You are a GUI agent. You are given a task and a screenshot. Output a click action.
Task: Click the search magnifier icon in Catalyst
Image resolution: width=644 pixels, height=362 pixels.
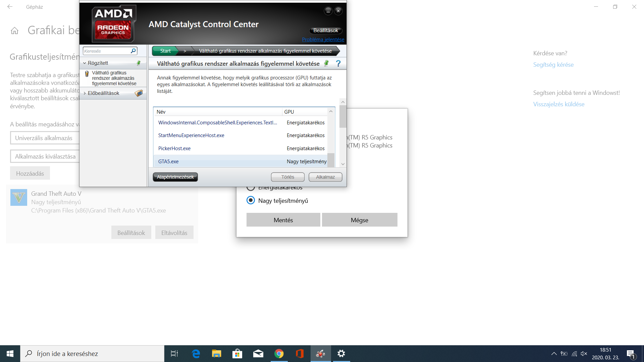click(x=133, y=51)
